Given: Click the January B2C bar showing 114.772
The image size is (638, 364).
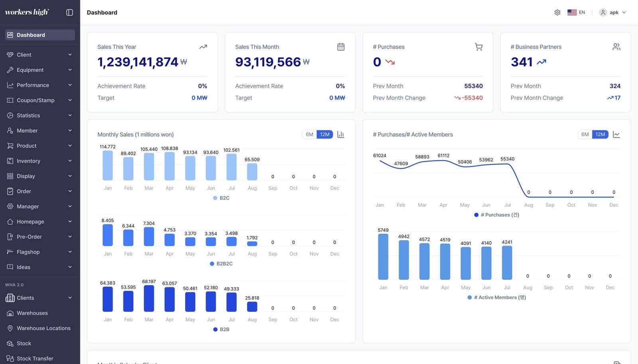Looking at the screenshot, I should (108, 166).
